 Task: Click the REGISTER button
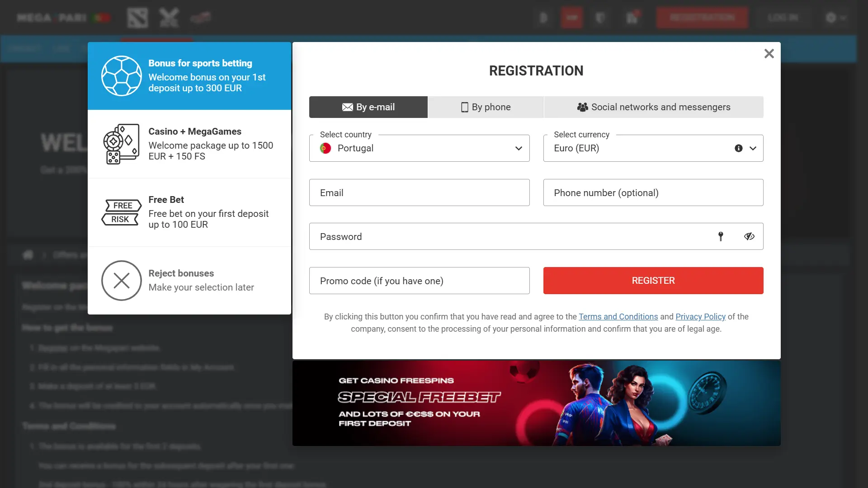coord(653,281)
